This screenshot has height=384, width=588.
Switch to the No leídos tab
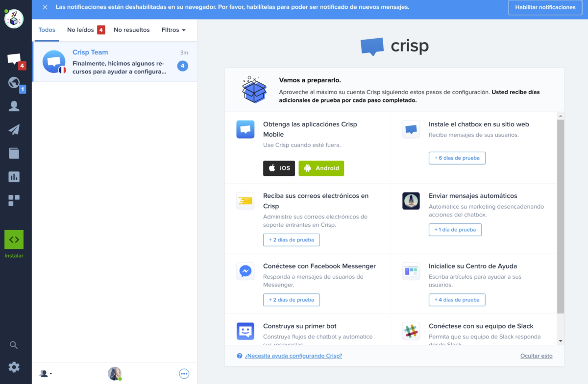(86, 30)
